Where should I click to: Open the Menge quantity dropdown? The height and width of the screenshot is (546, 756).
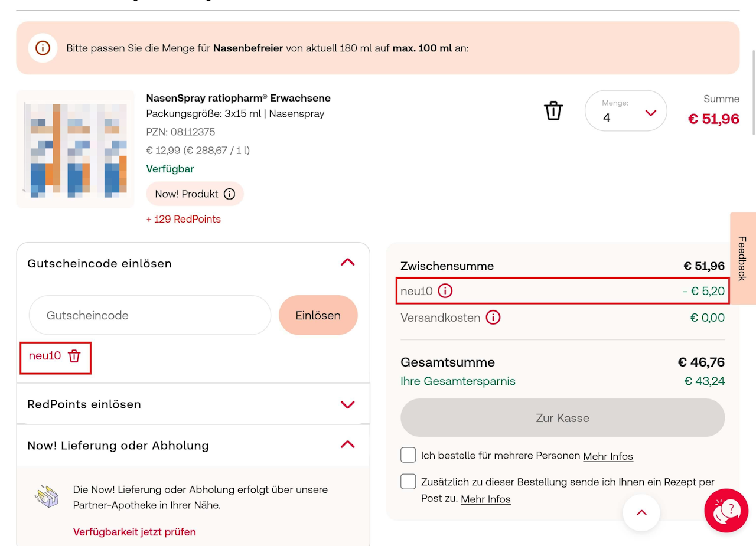coord(626,111)
